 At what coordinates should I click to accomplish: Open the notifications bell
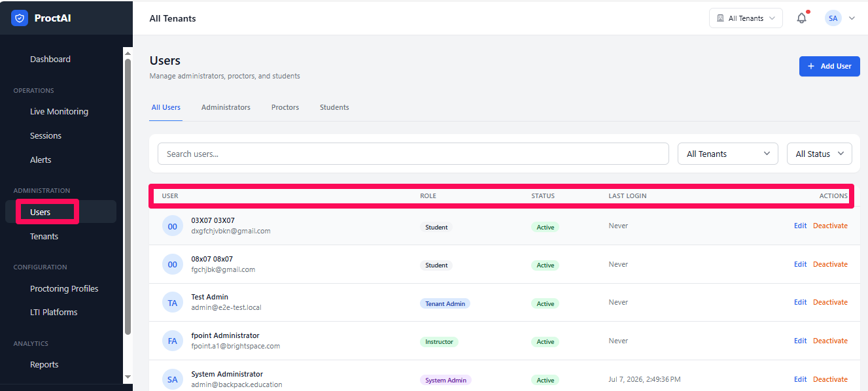point(801,18)
